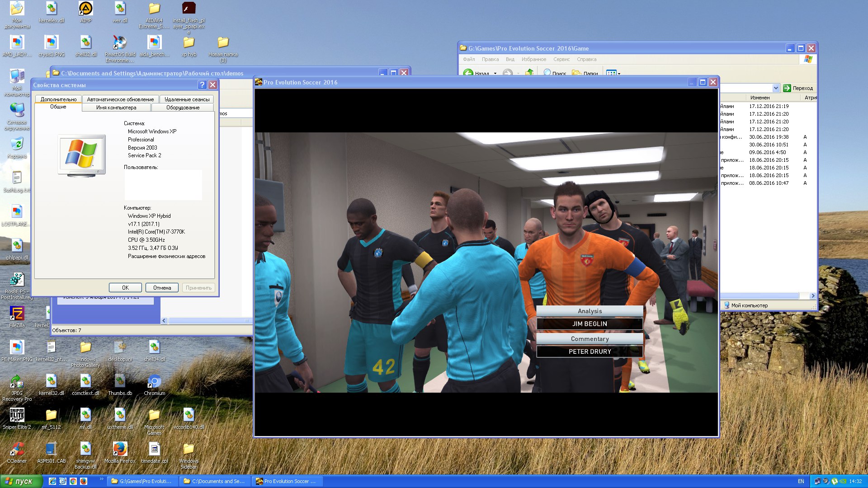This screenshot has height=488, width=868.
Task: Open the "Справка" menu
Action: (x=586, y=59)
